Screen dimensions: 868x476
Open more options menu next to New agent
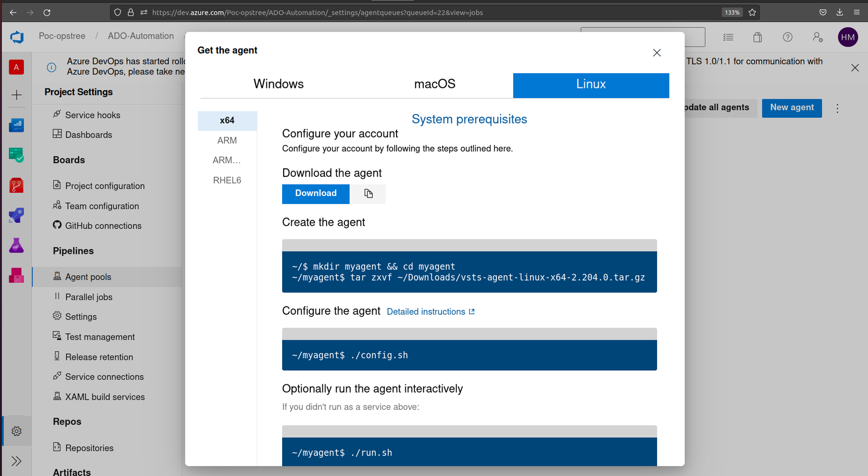pyautogui.click(x=837, y=109)
